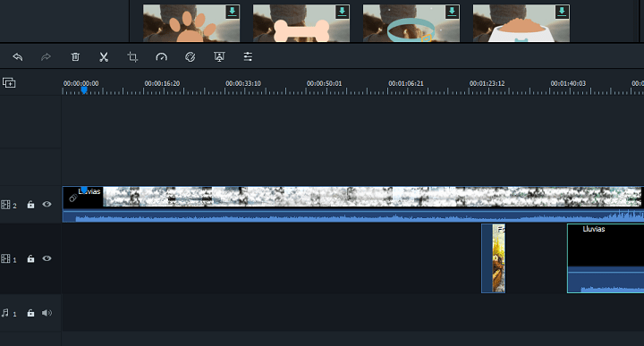Select the food bowl element thumbnail

[521, 23]
